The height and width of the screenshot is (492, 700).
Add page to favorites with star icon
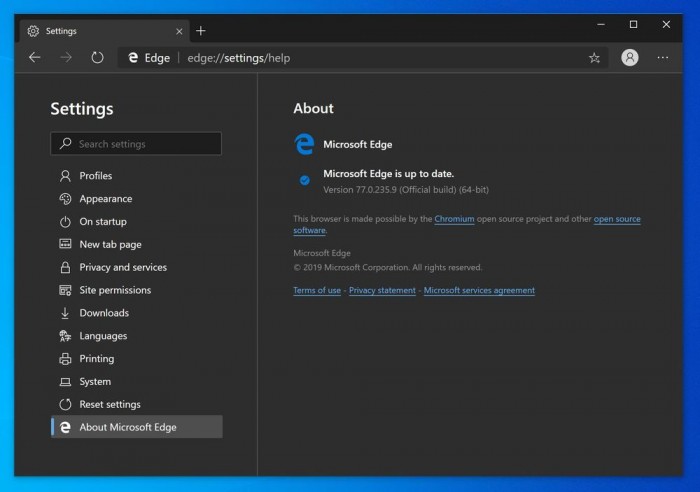pos(594,58)
